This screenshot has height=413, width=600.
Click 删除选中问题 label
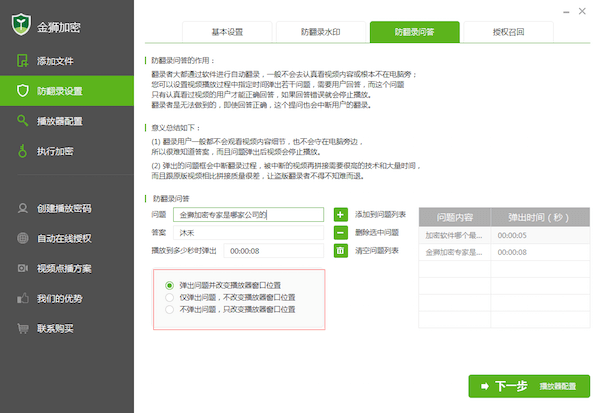[x=377, y=232]
